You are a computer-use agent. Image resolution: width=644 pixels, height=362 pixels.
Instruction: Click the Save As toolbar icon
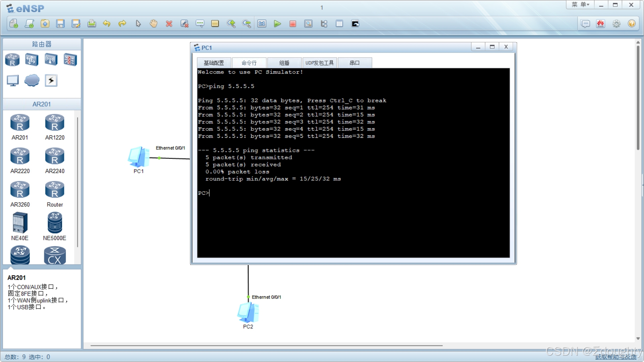[x=76, y=23]
